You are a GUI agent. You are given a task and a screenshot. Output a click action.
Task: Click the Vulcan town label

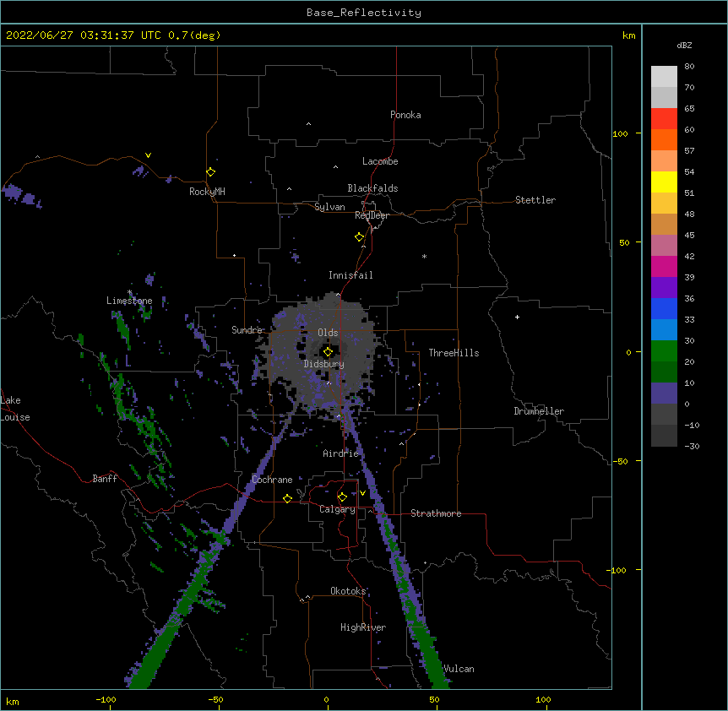coord(459,669)
